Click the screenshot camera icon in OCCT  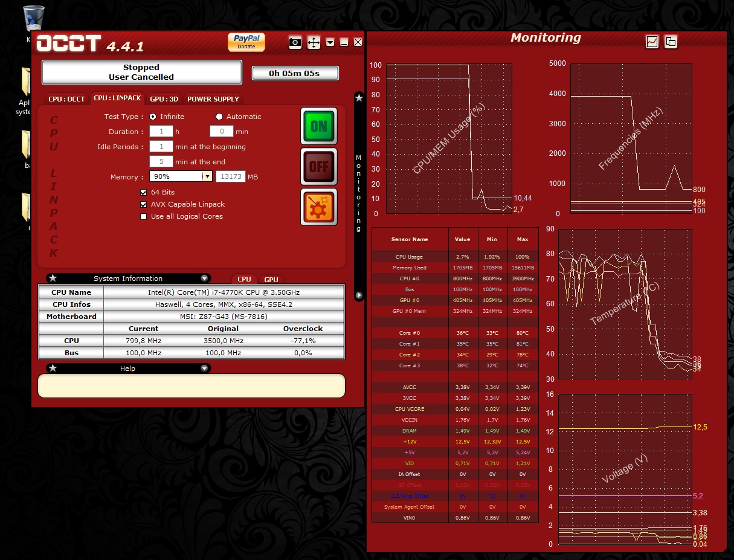tap(295, 42)
